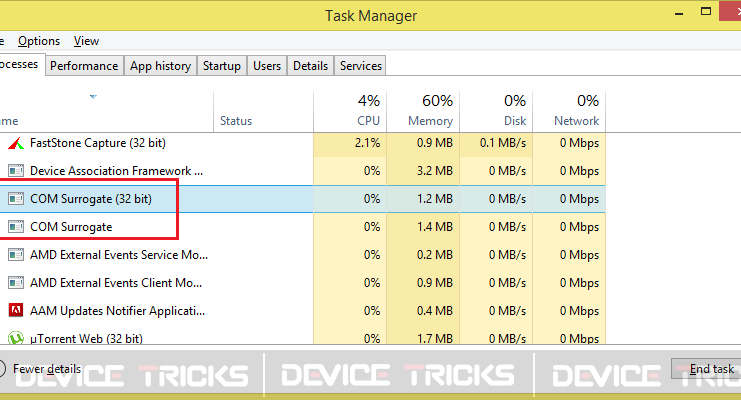Click the 0.1 MB/s disk value
The image size is (741, 400).
coord(503,143)
